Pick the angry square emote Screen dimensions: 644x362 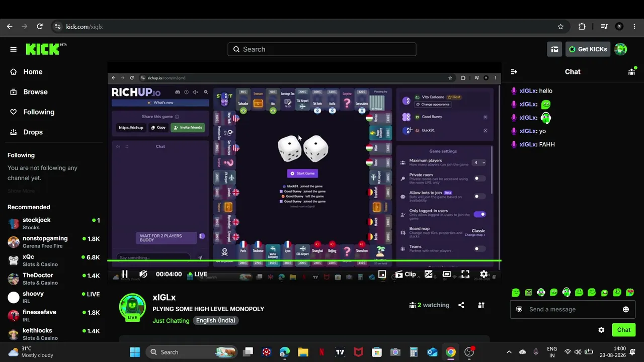pyautogui.click(x=528, y=293)
